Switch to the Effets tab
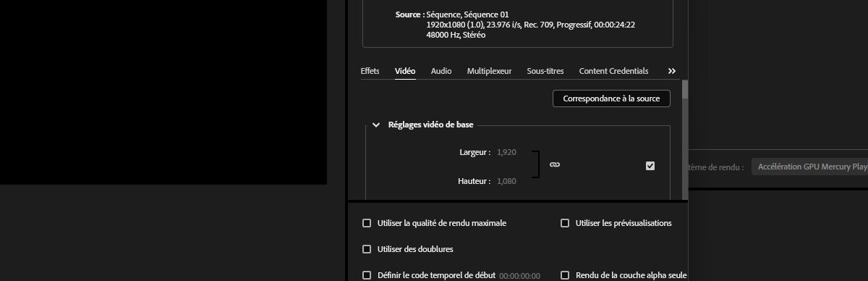This screenshot has width=868, height=281. (x=370, y=71)
